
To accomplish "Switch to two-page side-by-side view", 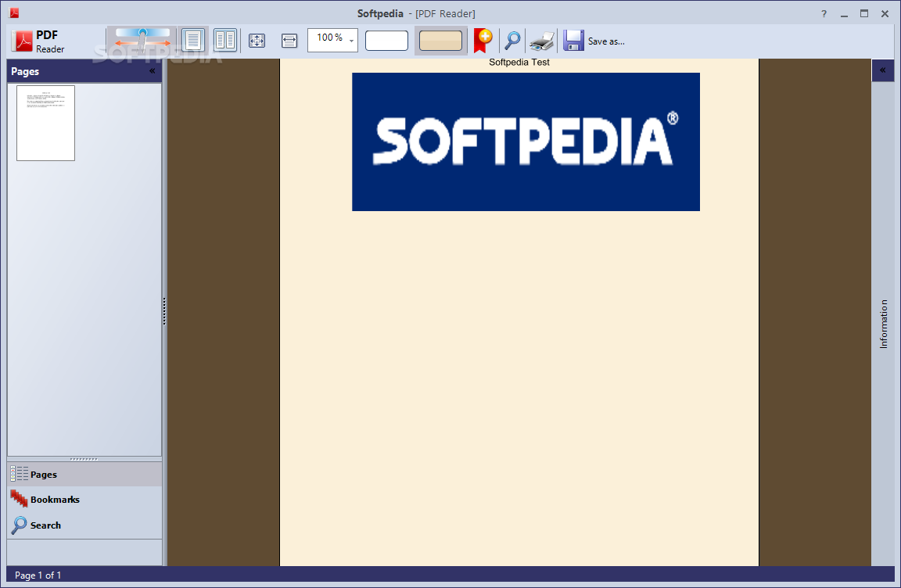I will point(224,40).
